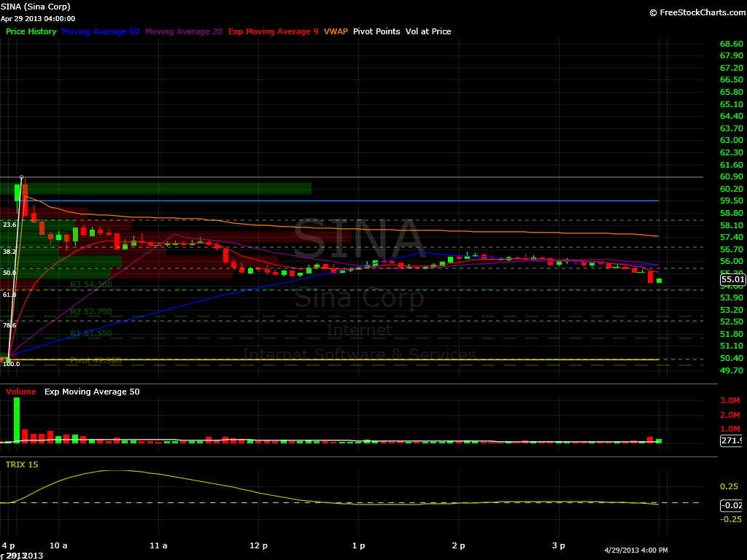Click the -0.25 TRIX axis value

tap(729, 519)
